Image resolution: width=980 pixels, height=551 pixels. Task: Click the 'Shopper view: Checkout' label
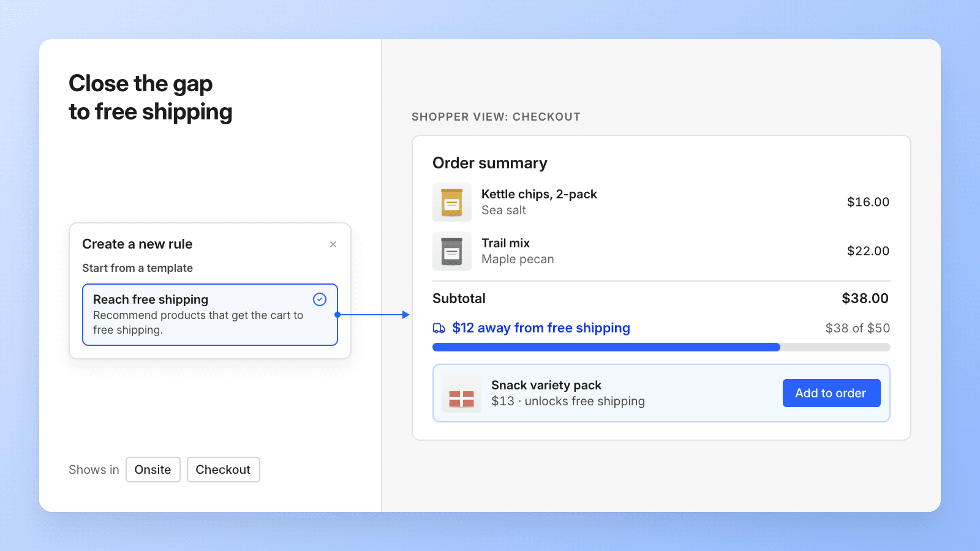(496, 117)
